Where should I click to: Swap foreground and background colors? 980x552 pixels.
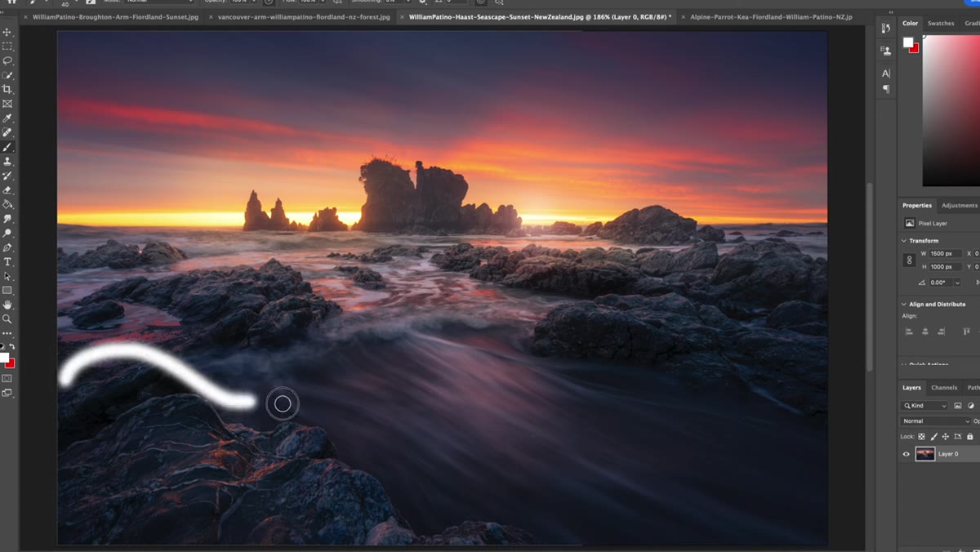[11, 347]
